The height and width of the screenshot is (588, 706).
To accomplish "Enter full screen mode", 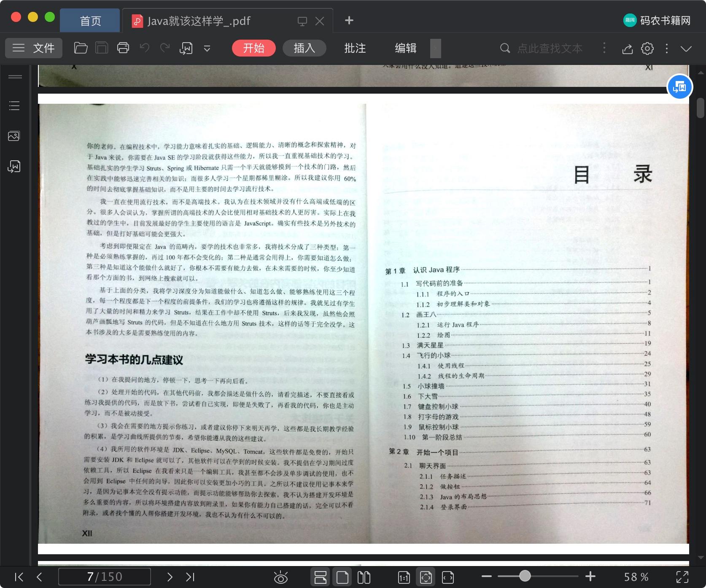I will pyautogui.click(x=682, y=577).
